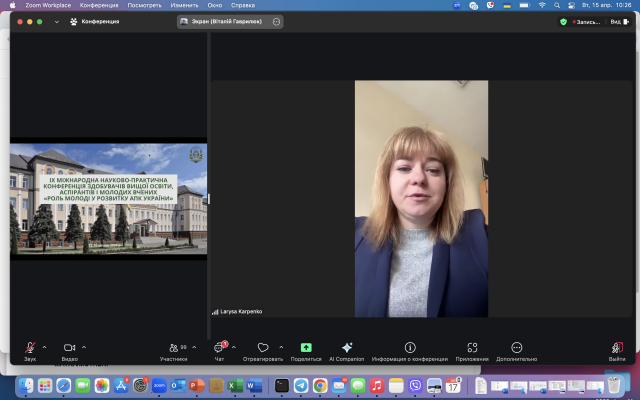
Task: Open Spotlight search in menu bar
Action: pyautogui.click(x=557, y=5)
